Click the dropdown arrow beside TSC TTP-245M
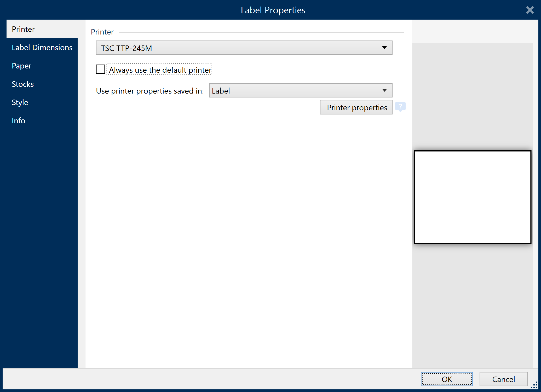 point(384,48)
